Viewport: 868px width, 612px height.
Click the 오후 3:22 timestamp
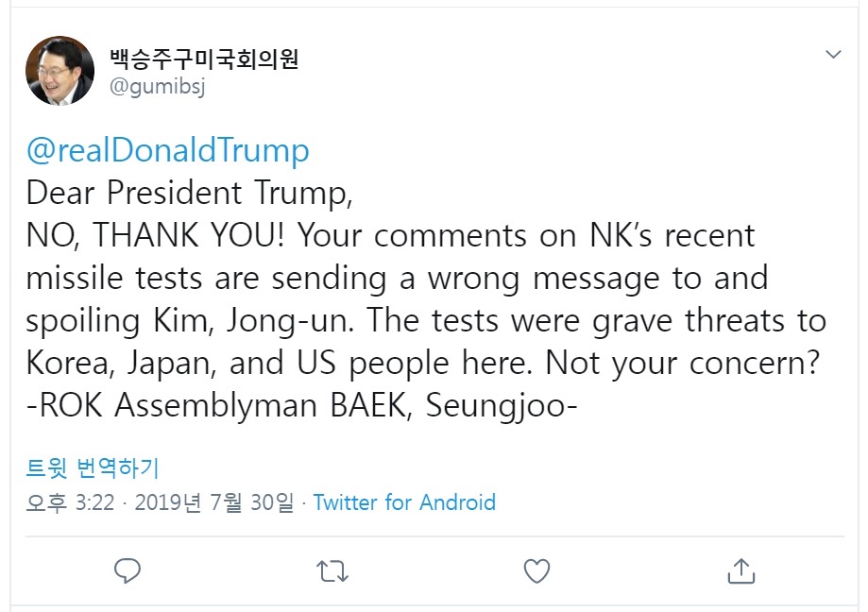pyautogui.click(x=70, y=502)
